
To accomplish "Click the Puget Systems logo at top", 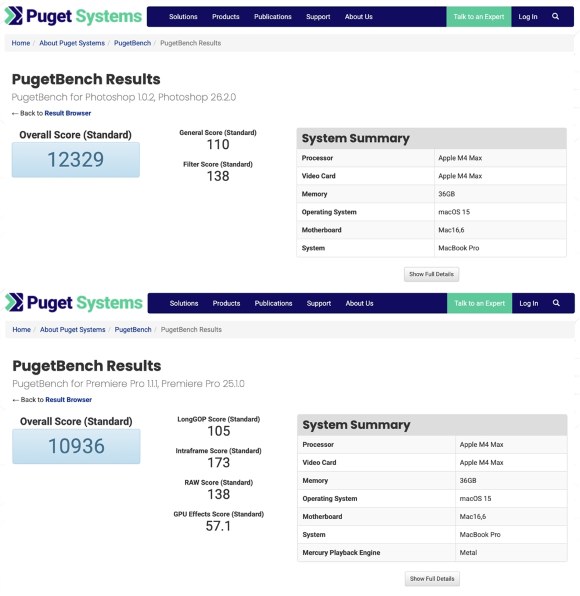I will point(73,16).
